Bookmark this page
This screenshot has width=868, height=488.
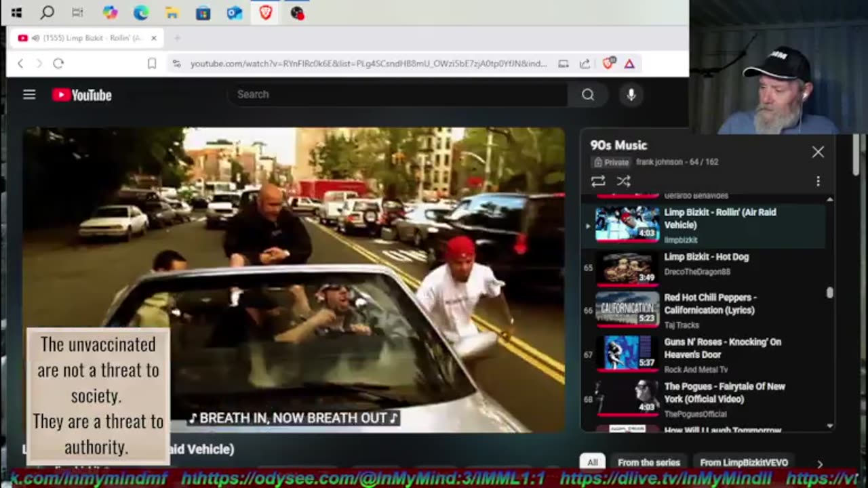[x=152, y=63]
